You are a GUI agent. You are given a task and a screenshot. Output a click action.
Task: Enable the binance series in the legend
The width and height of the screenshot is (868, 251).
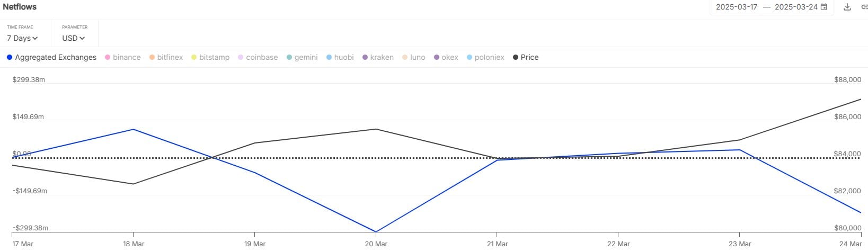pos(123,57)
